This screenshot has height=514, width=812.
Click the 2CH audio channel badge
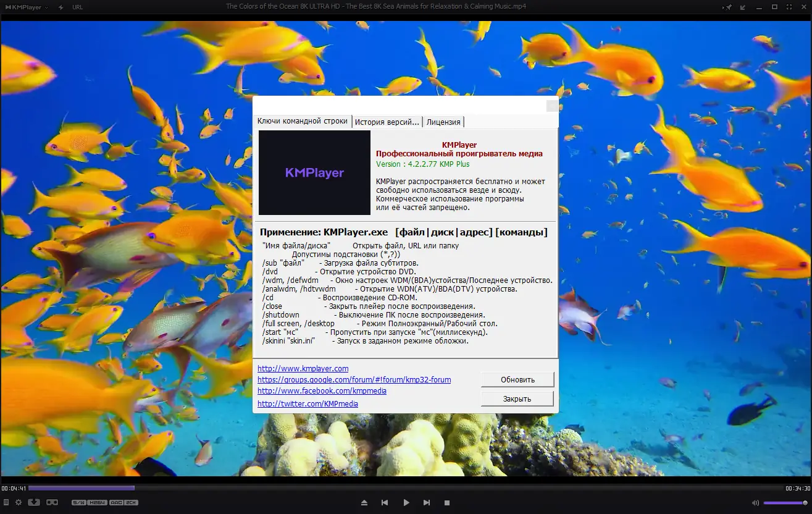(x=131, y=503)
